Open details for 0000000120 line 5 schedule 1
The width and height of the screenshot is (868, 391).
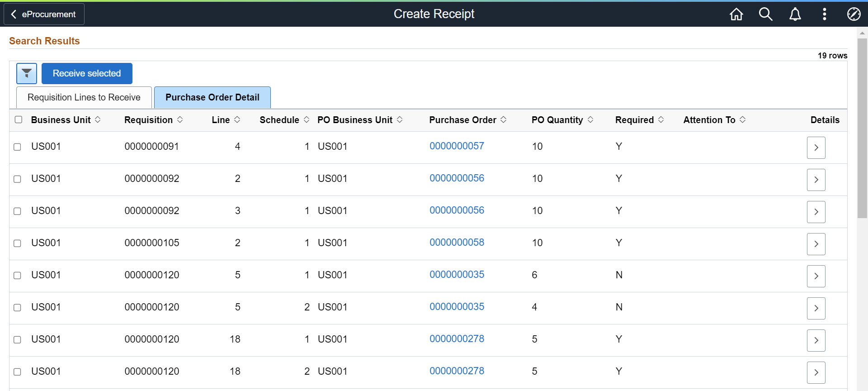pos(816,276)
